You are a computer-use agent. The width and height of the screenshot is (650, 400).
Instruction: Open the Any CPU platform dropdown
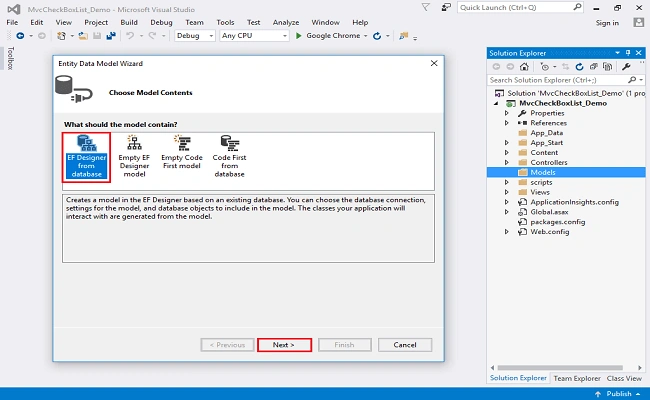click(254, 36)
